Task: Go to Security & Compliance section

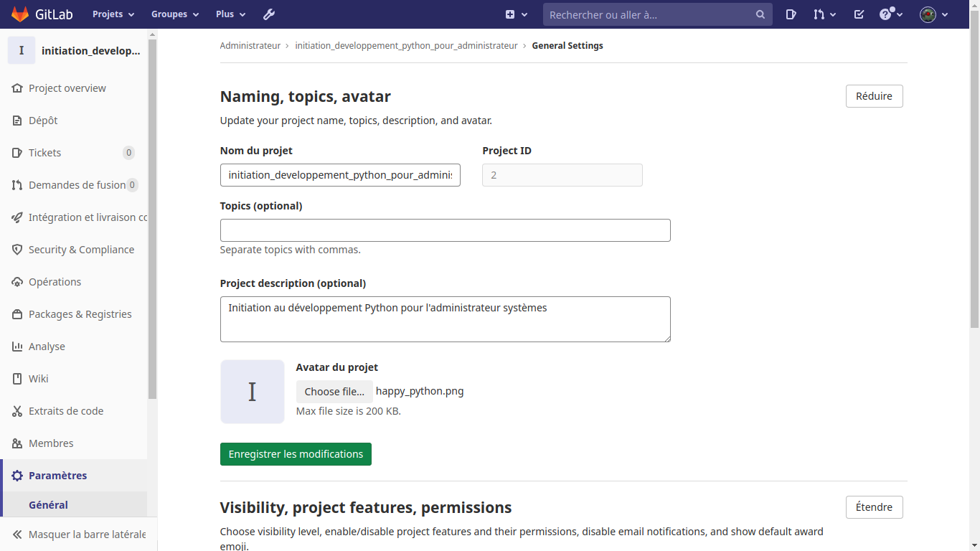Action: (81, 250)
